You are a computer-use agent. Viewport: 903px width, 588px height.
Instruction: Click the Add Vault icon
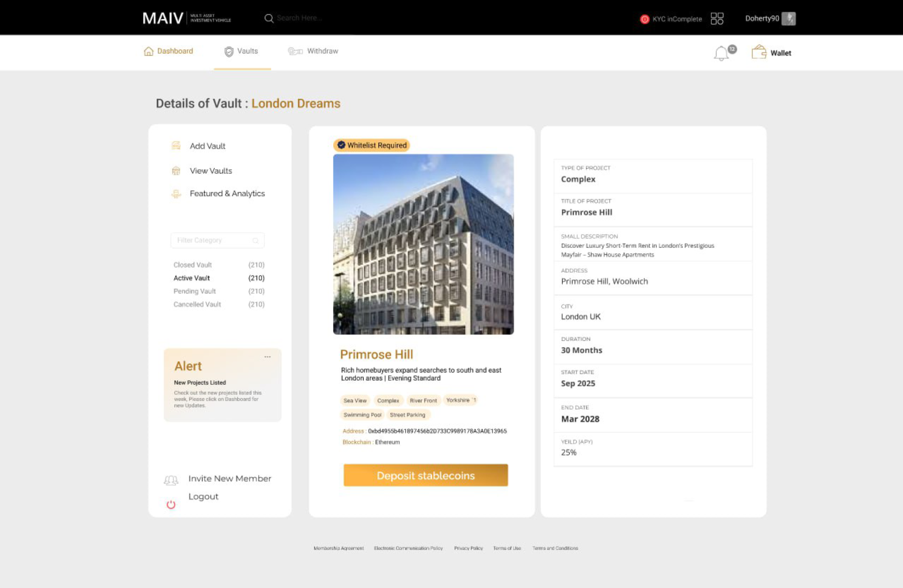tap(176, 145)
